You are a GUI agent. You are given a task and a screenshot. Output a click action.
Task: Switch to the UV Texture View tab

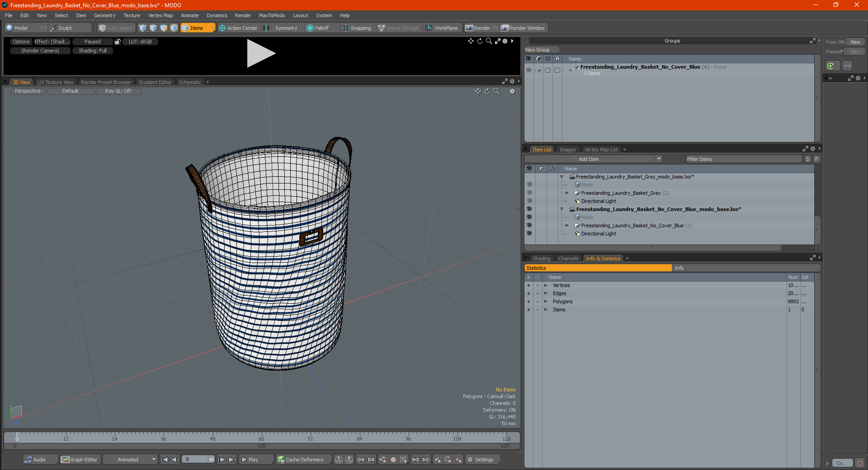coord(55,82)
